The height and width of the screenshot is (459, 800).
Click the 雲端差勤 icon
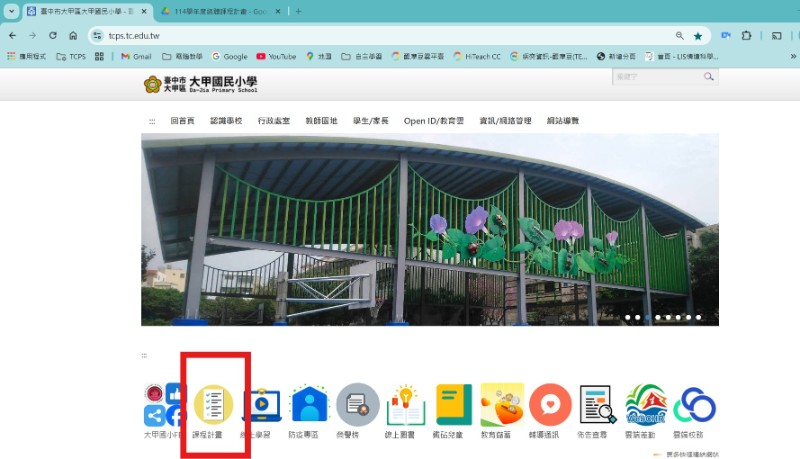click(646, 405)
